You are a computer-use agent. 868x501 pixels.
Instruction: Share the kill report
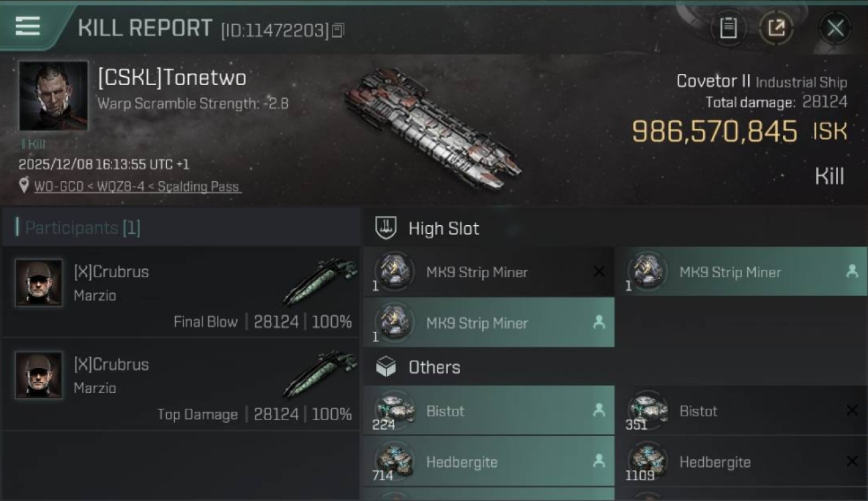[x=776, y=28]
